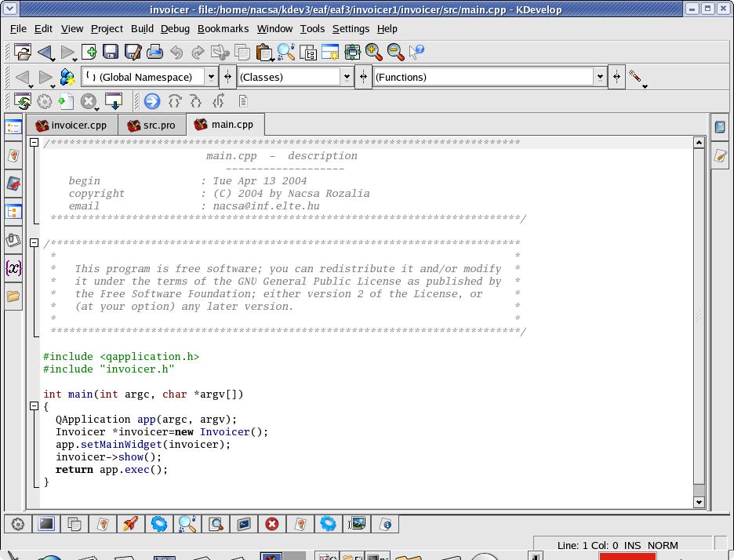Click the New file icon with green plus
Image resolution: width=734 pixels, height=560 pixels.
[x=89, y=52]
